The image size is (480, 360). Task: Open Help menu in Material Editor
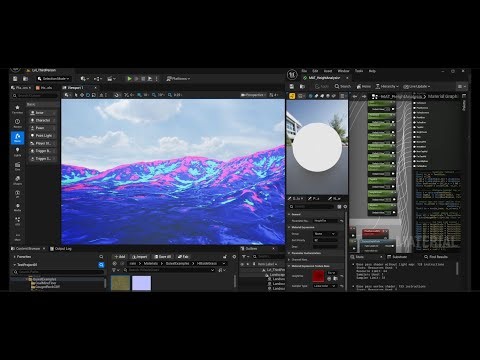(372, 71)
